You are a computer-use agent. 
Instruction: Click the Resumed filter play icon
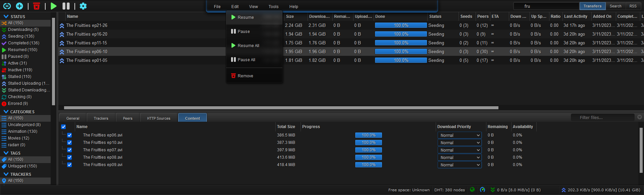tap(4, 50)
